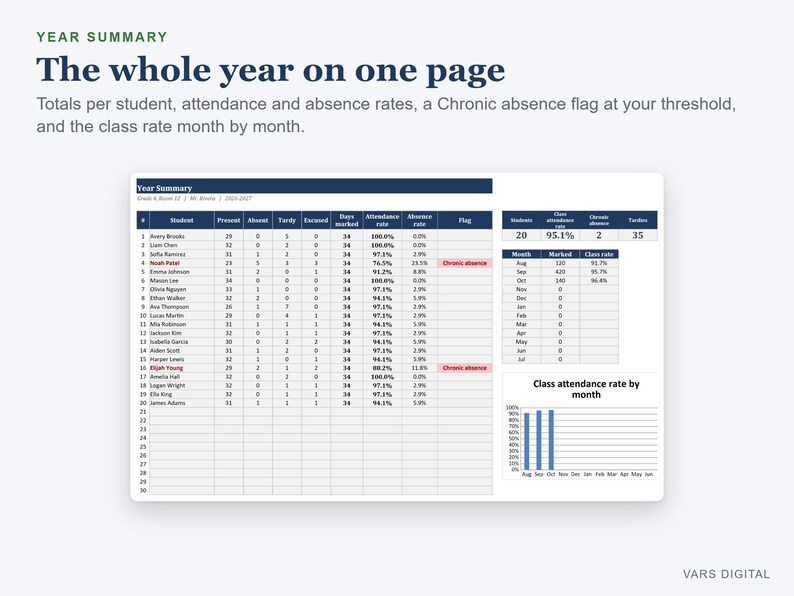This screenshot has height=596, width=794.
Task: Select the 'Sep' month row cell
Action: pyautogui.click(x=522, y=271)
